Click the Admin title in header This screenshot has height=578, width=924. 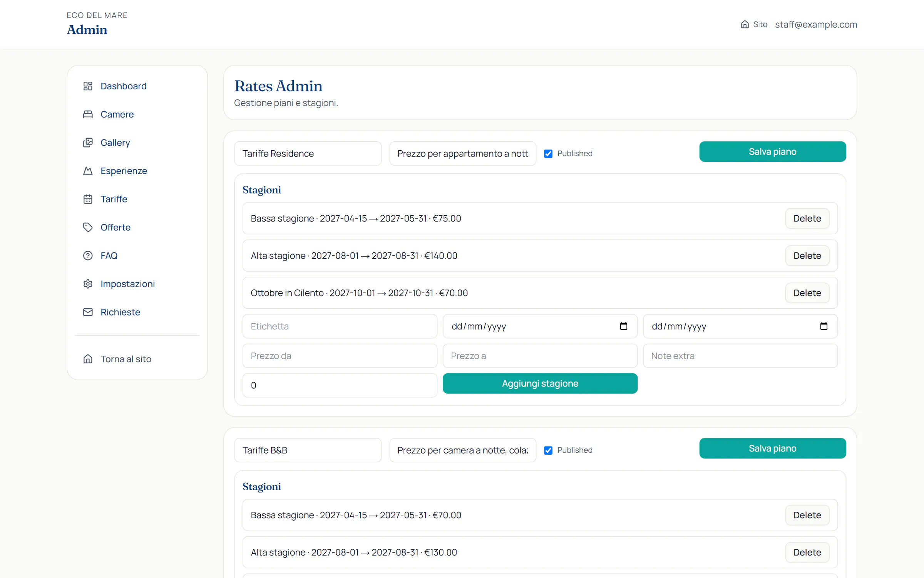click(x=87, y=30)
